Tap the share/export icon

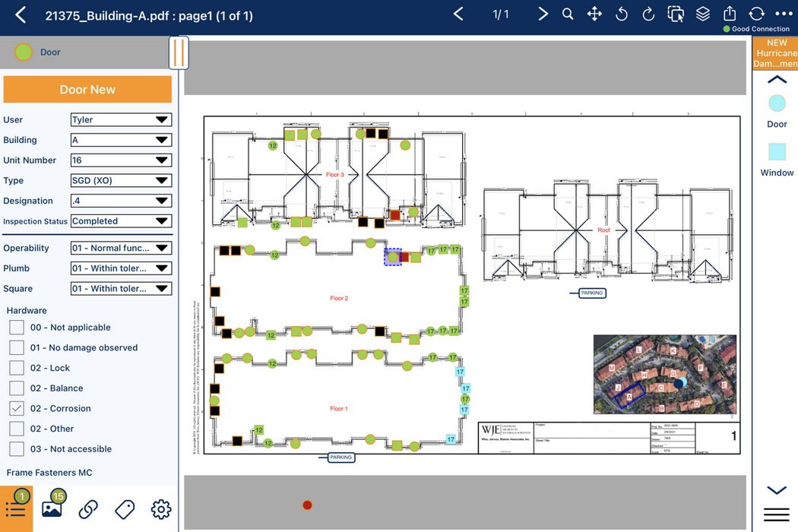click(730, 14)
